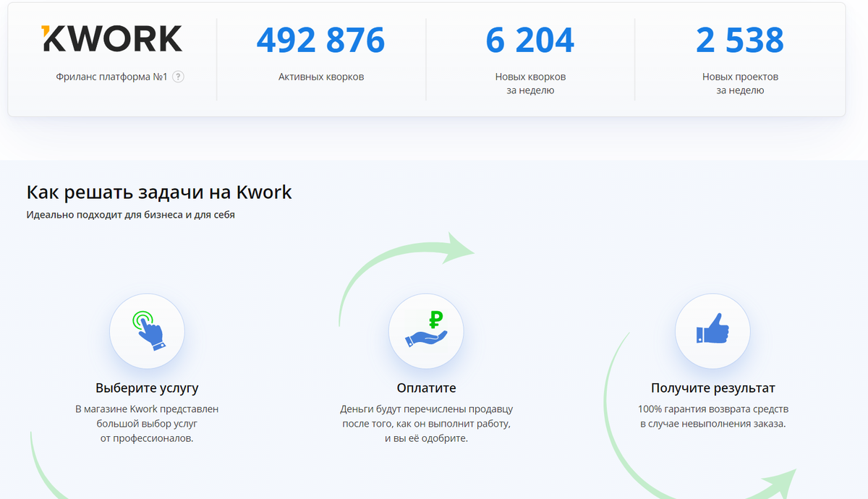Click 'В магазине Kwork представлен' description

(x=147, y=424)
